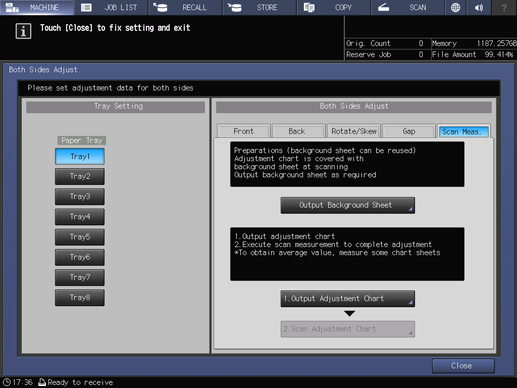
Task: Click the JOB LIST icon
Action: point(86,7)
